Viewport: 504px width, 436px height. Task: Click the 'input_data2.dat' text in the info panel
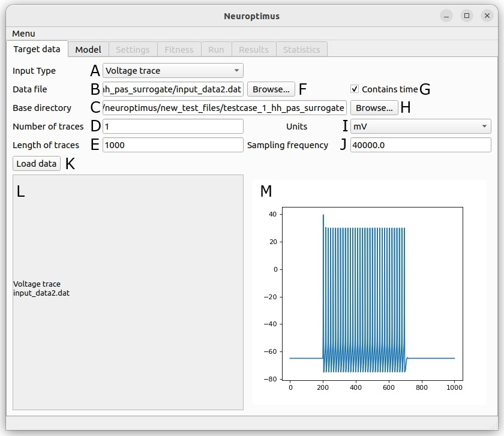click(x=41, y=293)
